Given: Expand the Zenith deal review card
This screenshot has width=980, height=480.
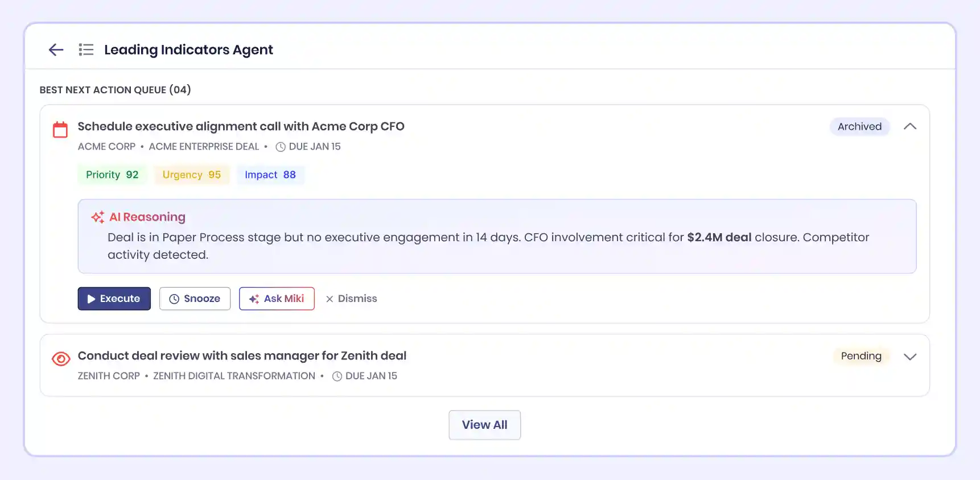Looking at the screenshot, I should [x=909, y=357].
